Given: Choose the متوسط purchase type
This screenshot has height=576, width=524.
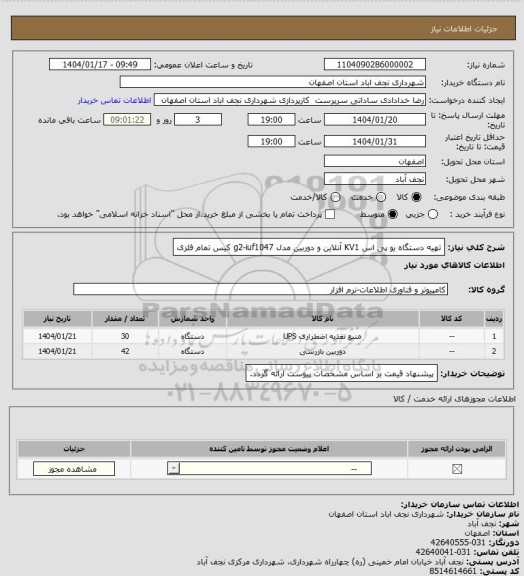Looking at the screenshot, I should (x=393, y=214).
